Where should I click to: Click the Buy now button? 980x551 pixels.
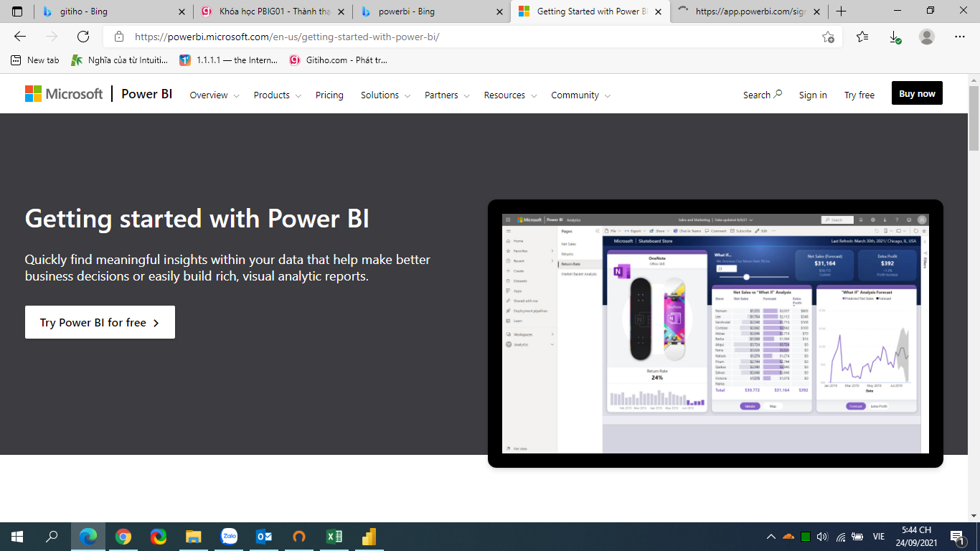click(x=917, y=93)
